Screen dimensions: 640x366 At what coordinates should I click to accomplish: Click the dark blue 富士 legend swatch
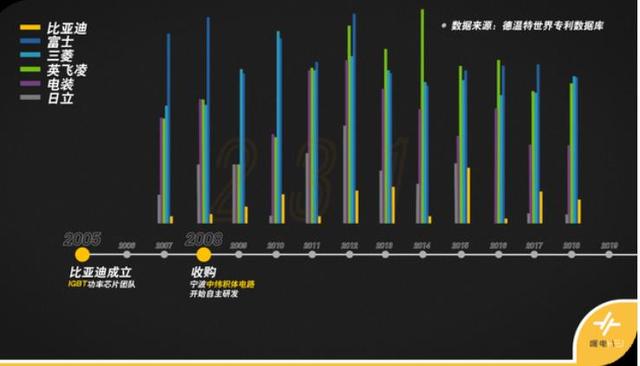coord(30,41)
